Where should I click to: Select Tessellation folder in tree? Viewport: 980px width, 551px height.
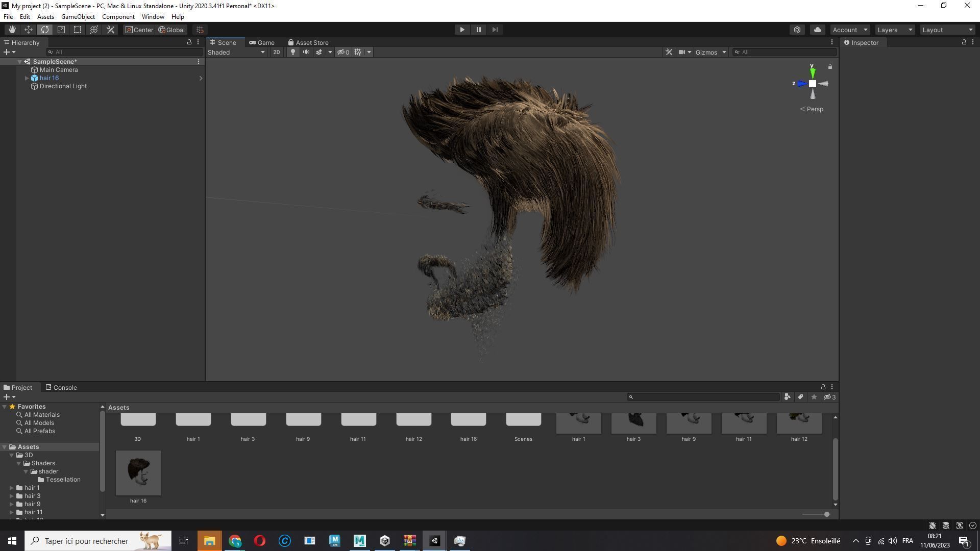(63, 480)
